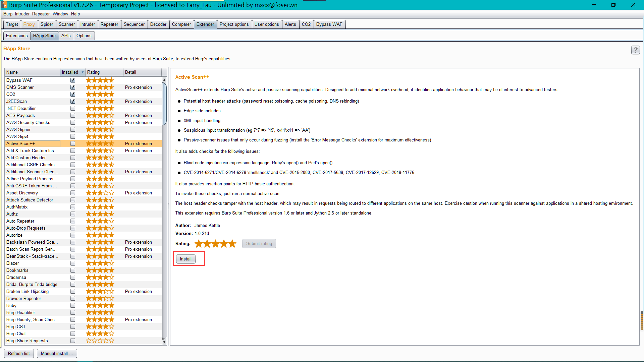Click the Refresh list button

coord(19,353)
